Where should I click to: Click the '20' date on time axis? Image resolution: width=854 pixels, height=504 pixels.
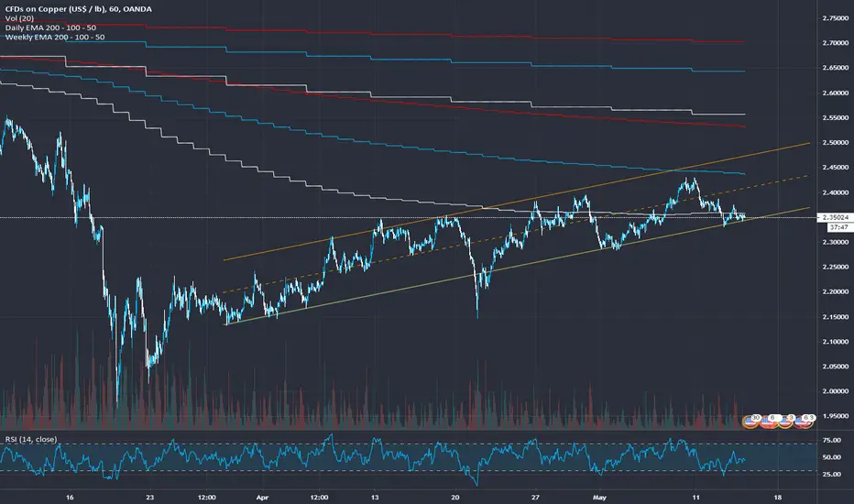tap(455, 498)
